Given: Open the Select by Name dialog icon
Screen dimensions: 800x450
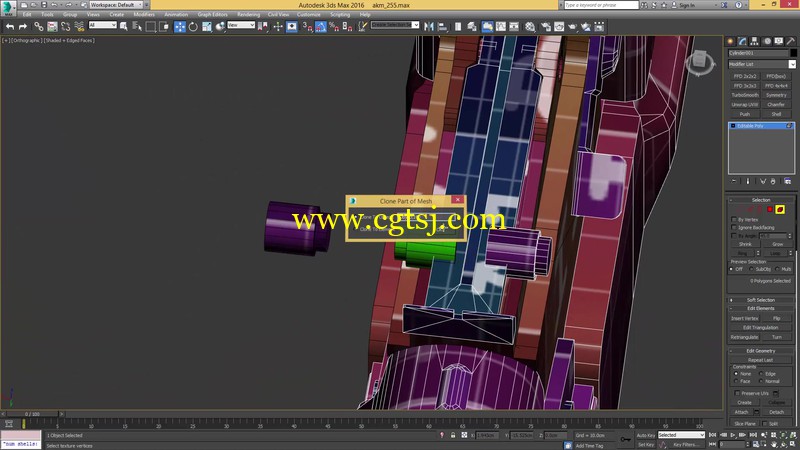Looking at the screenshot, I should coord(137,27).
